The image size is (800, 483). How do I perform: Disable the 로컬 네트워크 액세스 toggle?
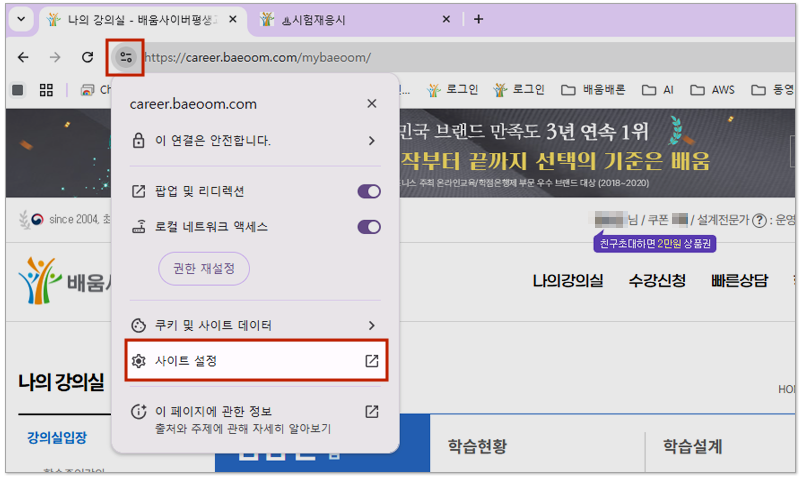pos(369,227)
